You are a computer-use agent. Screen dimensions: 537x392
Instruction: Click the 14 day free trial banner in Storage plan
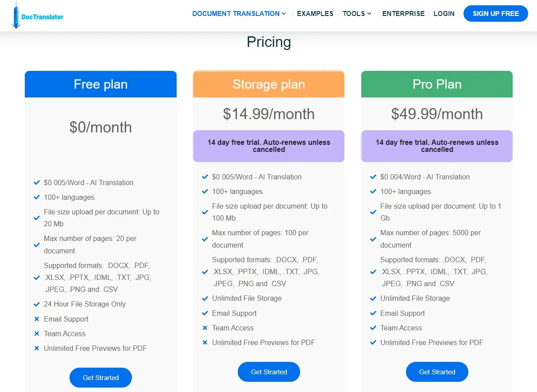(268, 146)
